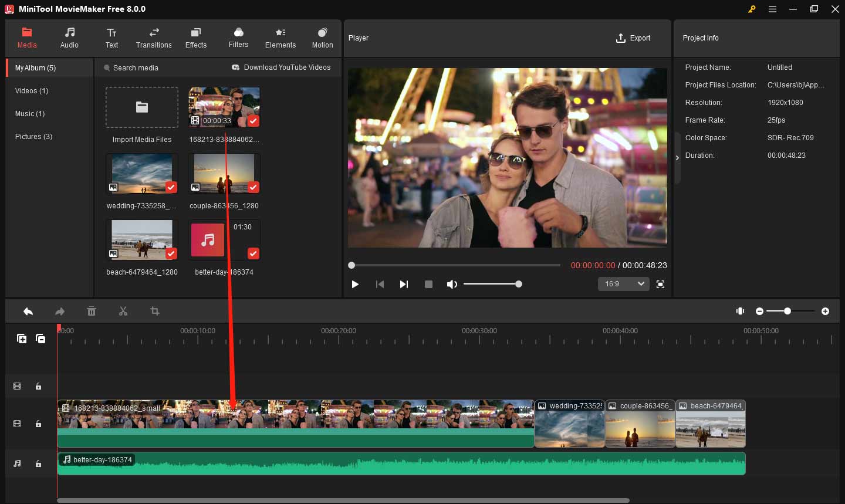Click the upper video track icon

[x=17, y=386]
